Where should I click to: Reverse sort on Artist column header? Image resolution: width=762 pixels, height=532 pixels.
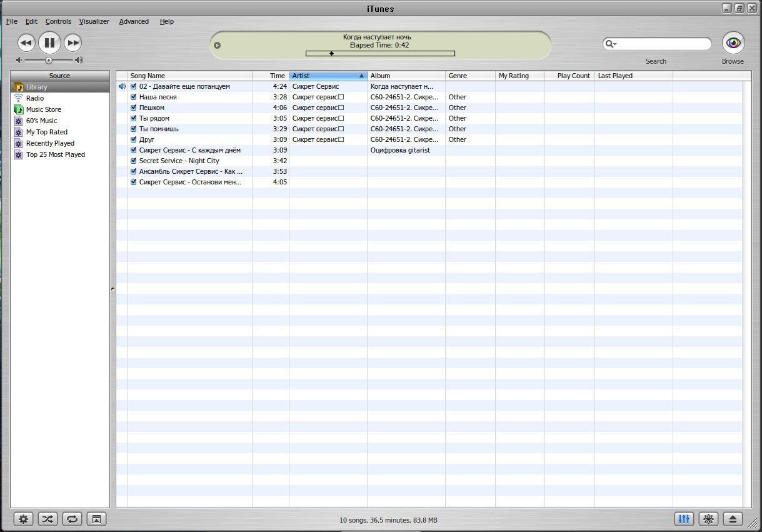click(328, 76)
